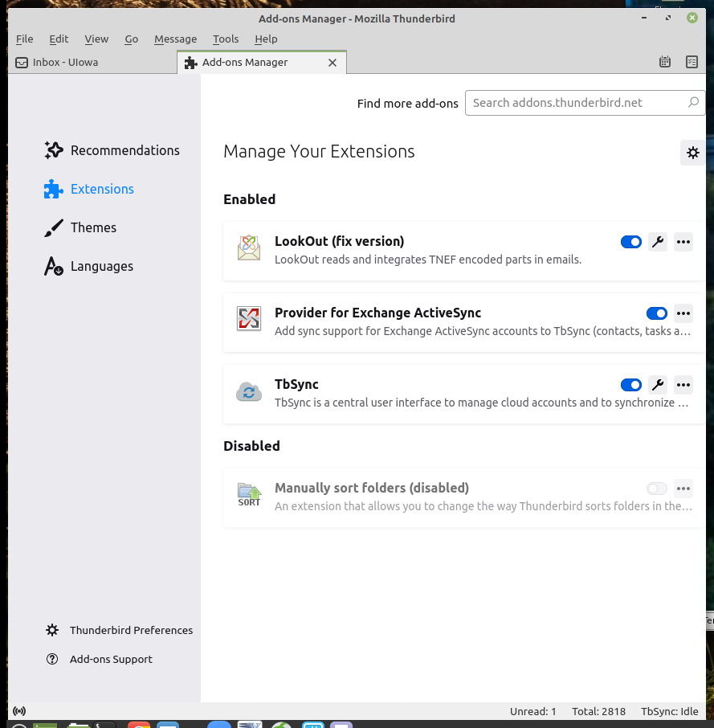Enable the Manually sort folders extension

pyautogui.click(x=656, y=489)
